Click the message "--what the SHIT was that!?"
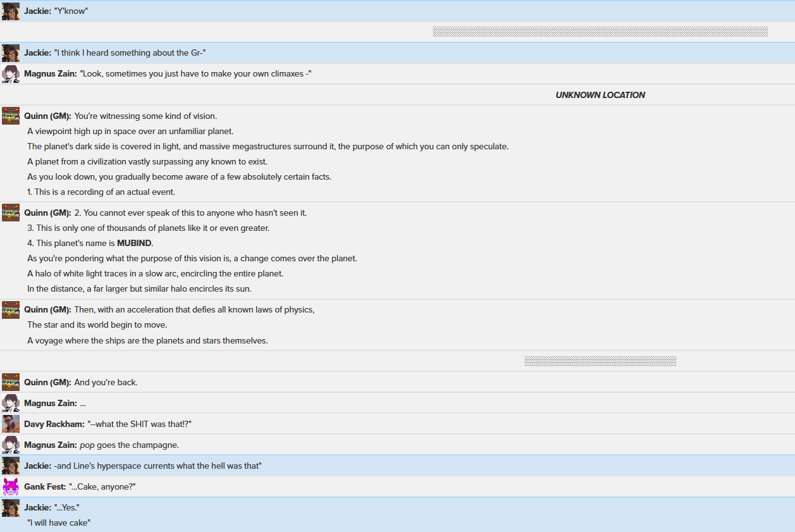 139,424
